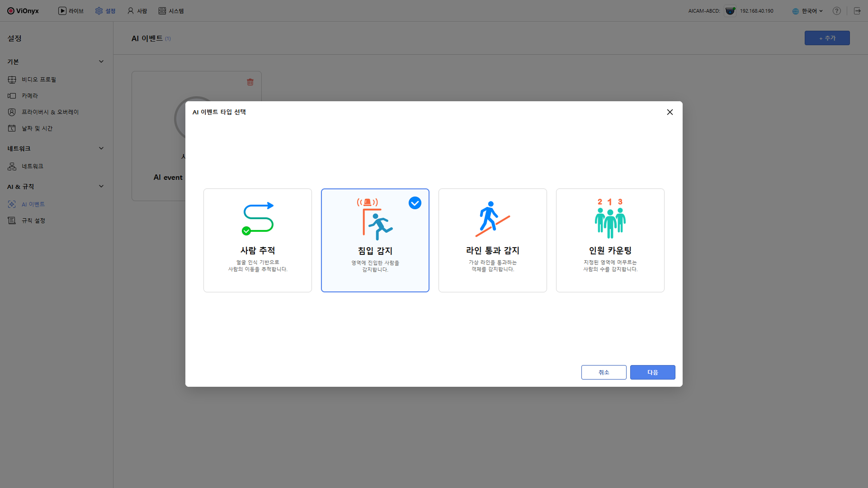Open the 라이브 top menu
Viewport: 868px width, 488px height.
coord(71,11)
